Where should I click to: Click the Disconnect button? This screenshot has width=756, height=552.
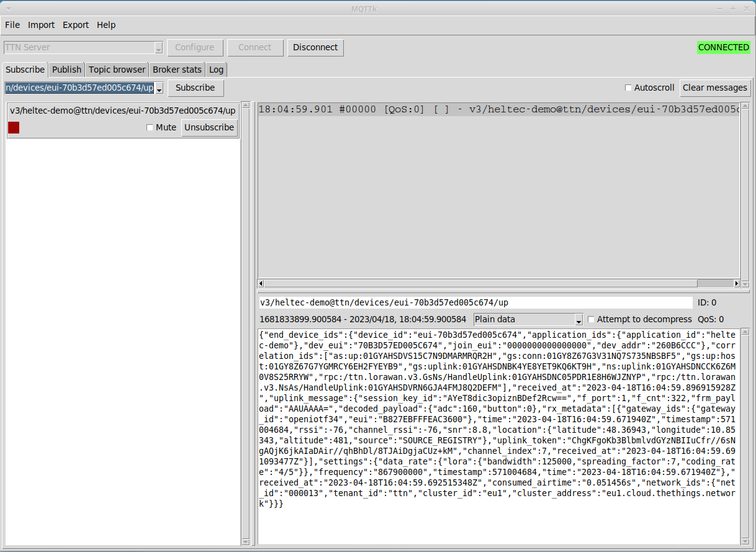coord(315,47)
